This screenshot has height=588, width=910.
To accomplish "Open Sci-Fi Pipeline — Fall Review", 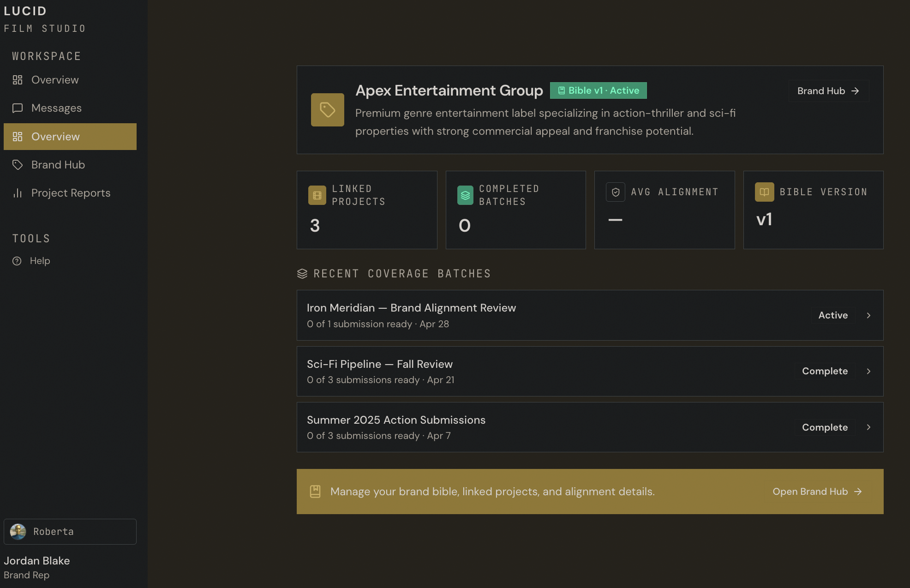I will click(590, 371).
